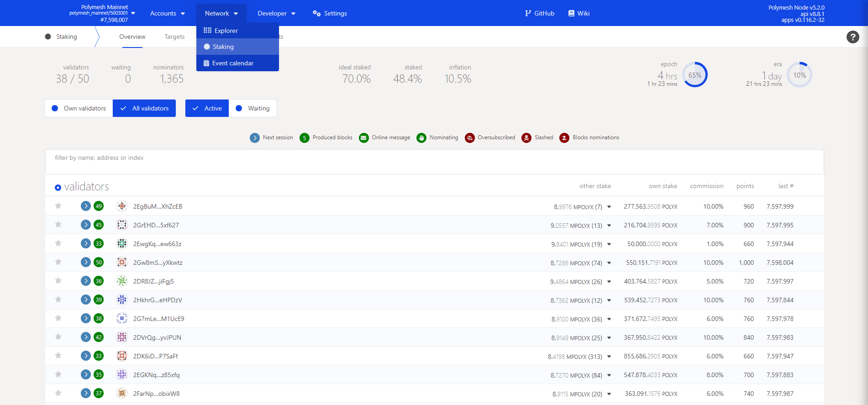This screenshot has width=868, height=405.
Task: Click the 2HkhrG...eHPDzV identicon avatar
Action: (122, 300)
